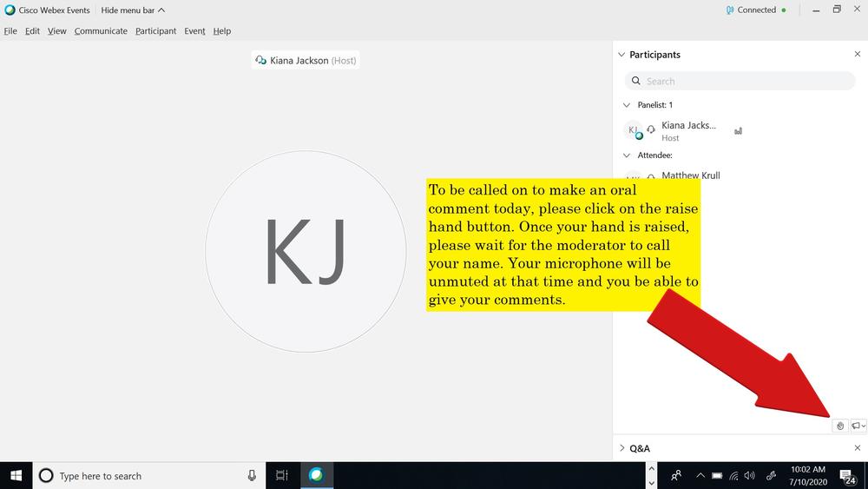Minimize the Webex window
Viewport: 868px width, 489px height.
coord(816,10)
